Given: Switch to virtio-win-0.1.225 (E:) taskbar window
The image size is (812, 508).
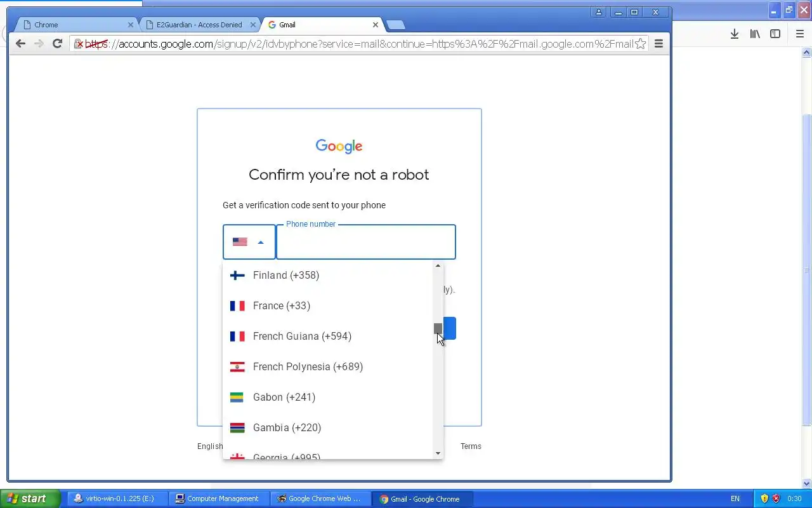Looking at the screenshot, I should (x=117, y=498).
